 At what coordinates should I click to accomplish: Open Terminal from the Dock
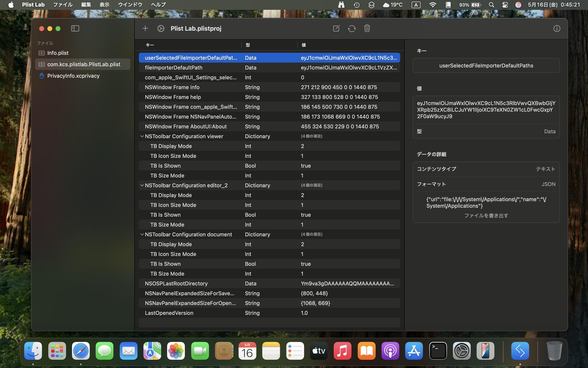pyautogui.click(x=438, y=351)
